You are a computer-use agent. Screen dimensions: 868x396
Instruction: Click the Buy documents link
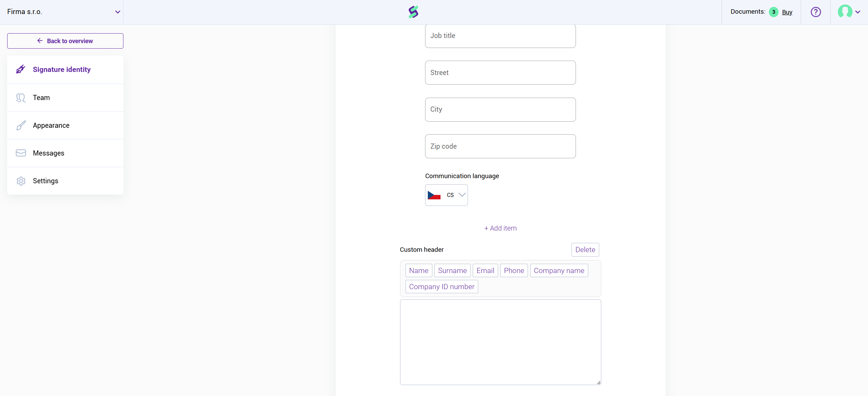pyautogui.click(x=787, y=12)
